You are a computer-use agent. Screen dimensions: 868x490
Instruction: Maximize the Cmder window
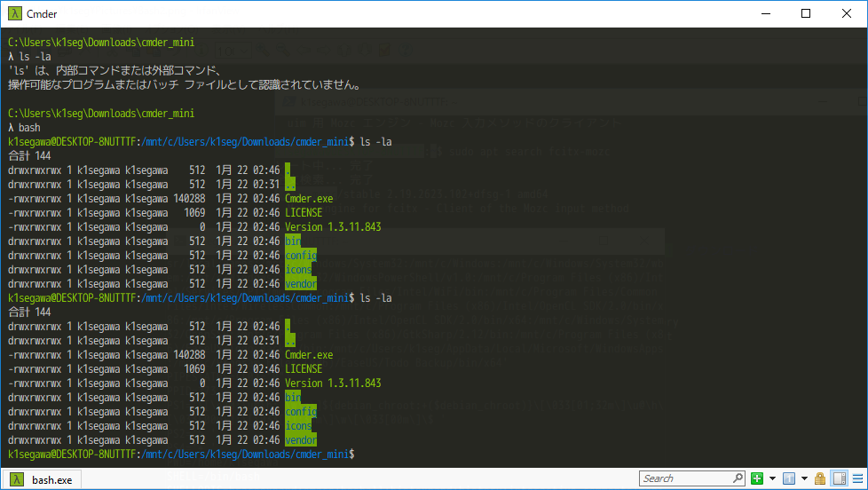coord(806,14)
